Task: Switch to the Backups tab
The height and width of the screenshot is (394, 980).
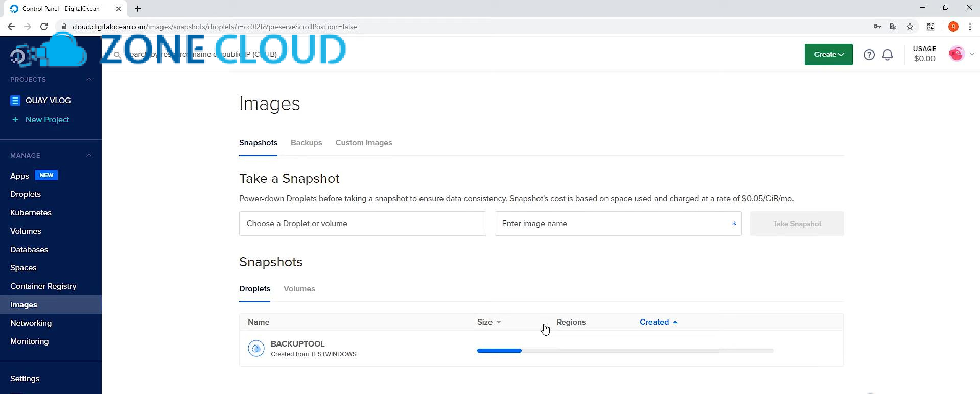Action: click(x=306, y=143)
